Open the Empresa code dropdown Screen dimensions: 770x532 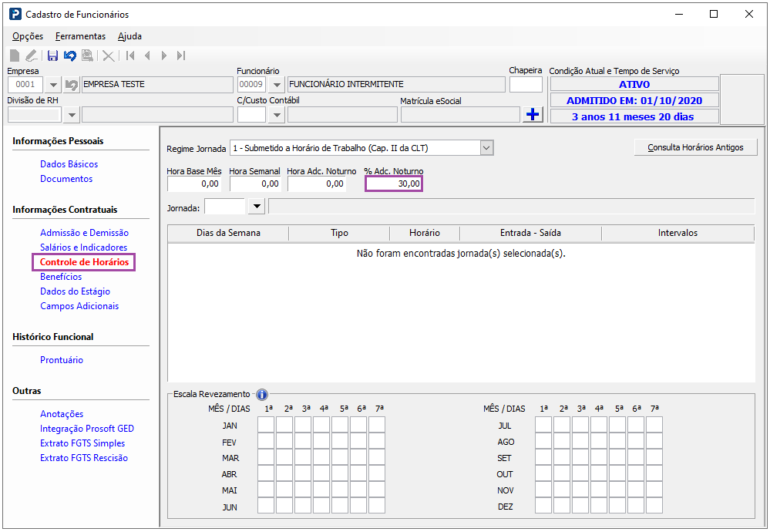[53, 85]
